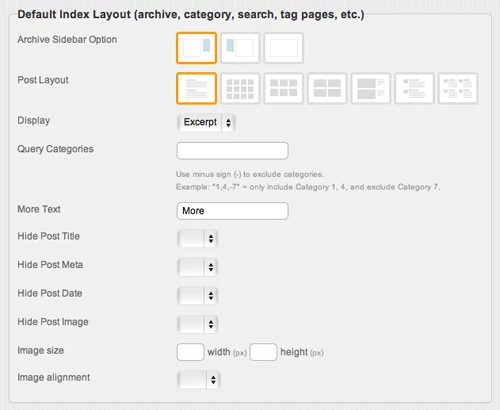Focus the image height input box
The image size is (500, 410).
(263, 352)
